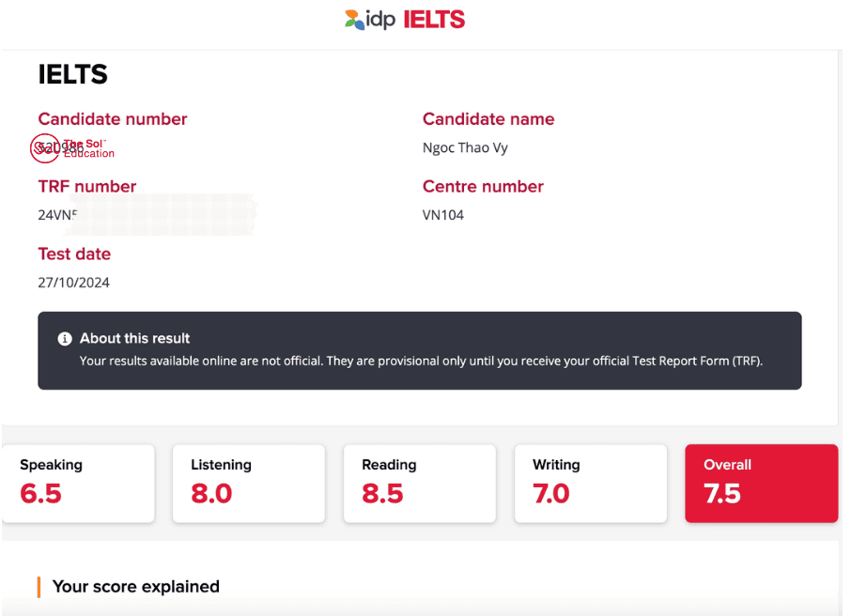This screenshot has width=851, height=616.
Task: Open the Reading score card
Action: [420, 484]
